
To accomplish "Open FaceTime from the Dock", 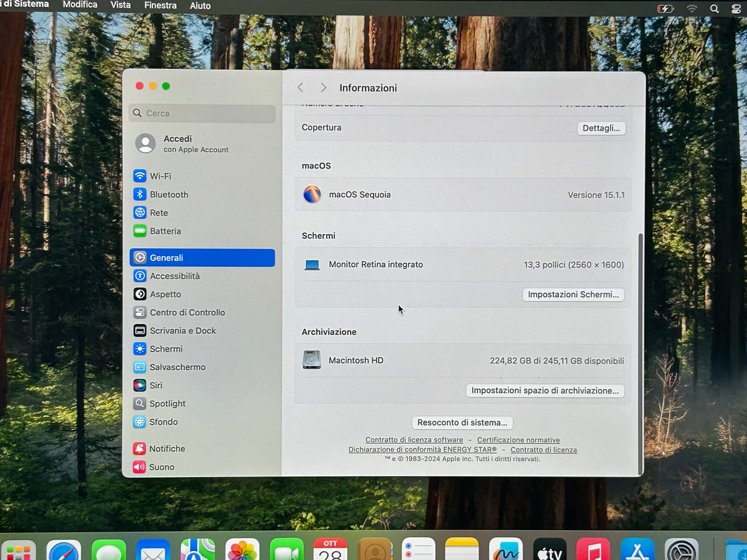I will 286,550.
